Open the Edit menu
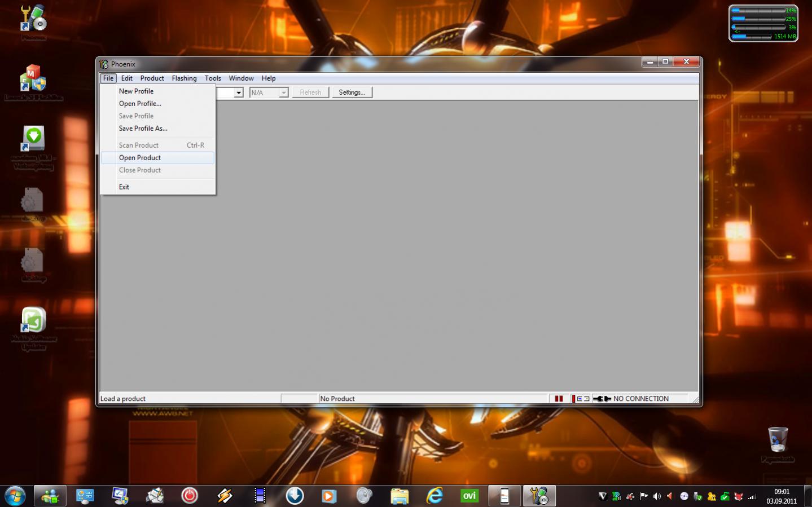This screenshot has width=812, height=507. [127, 78]
